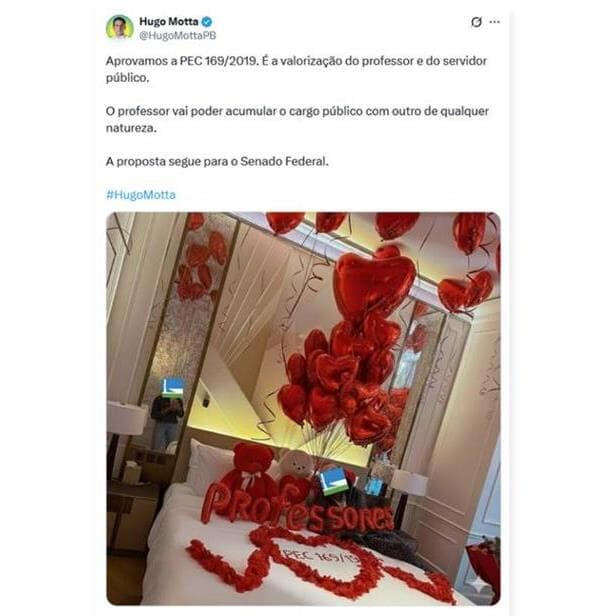Open Grok explain-post icon

click(x=476, y=22)
